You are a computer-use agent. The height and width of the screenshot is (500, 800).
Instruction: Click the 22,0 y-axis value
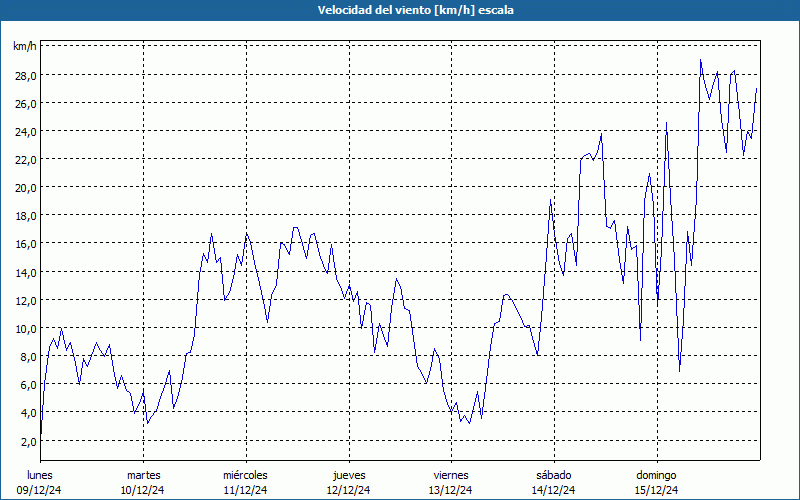point(26,160)
